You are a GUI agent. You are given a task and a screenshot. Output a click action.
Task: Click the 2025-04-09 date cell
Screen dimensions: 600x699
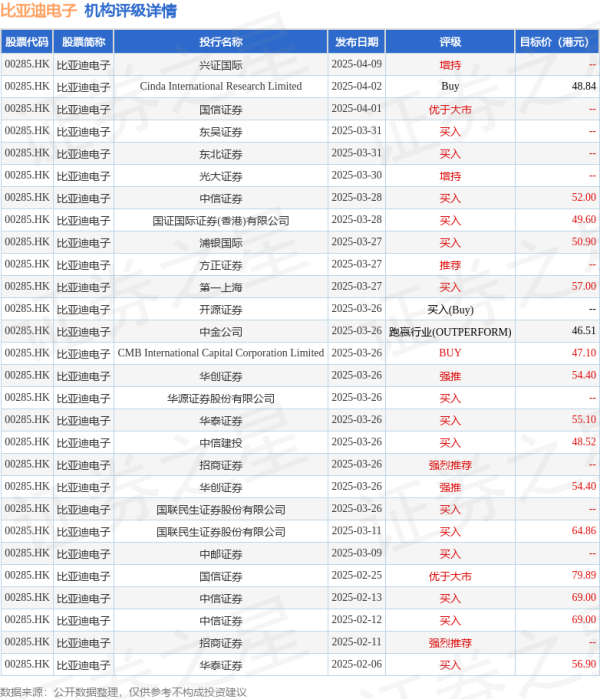pyautogui.click(x=357, y=64)
